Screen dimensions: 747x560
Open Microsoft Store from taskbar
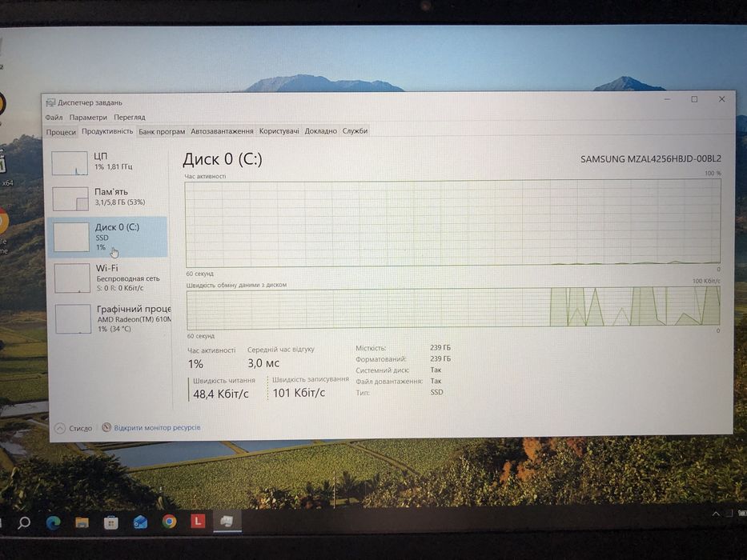pos(111,523)
